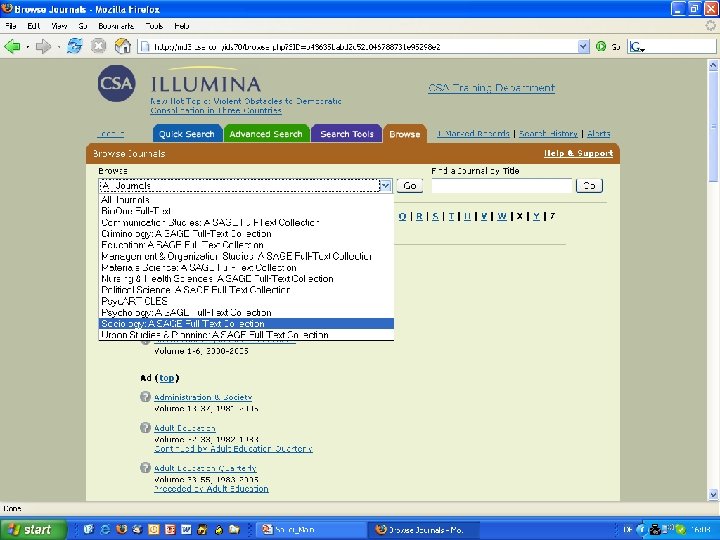The image size is (720, 540).
Task: Click the help icon beside Adult Education
Action: [145, 428]
